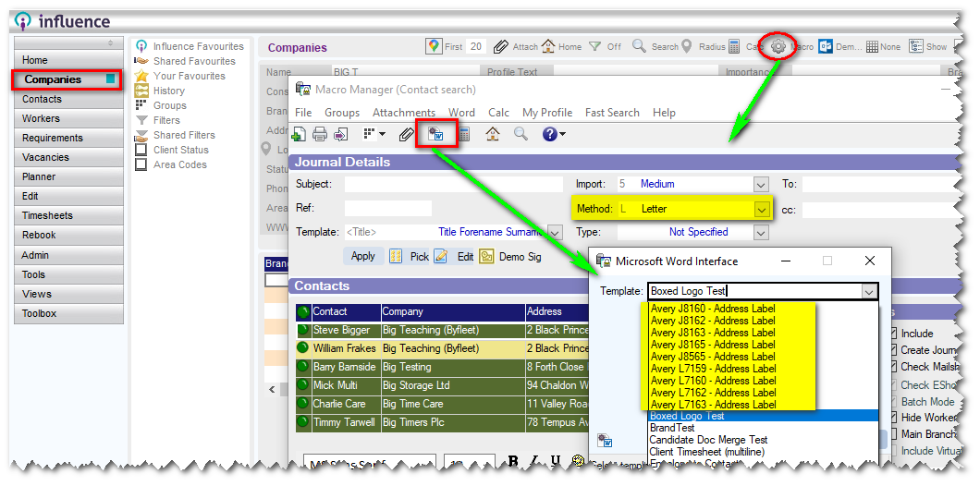Click the Show list icon

coord(916,46)
